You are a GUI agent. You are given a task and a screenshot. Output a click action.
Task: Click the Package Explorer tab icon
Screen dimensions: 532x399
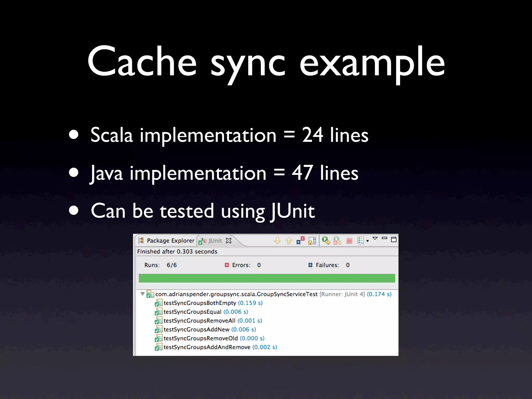point(141,240)
